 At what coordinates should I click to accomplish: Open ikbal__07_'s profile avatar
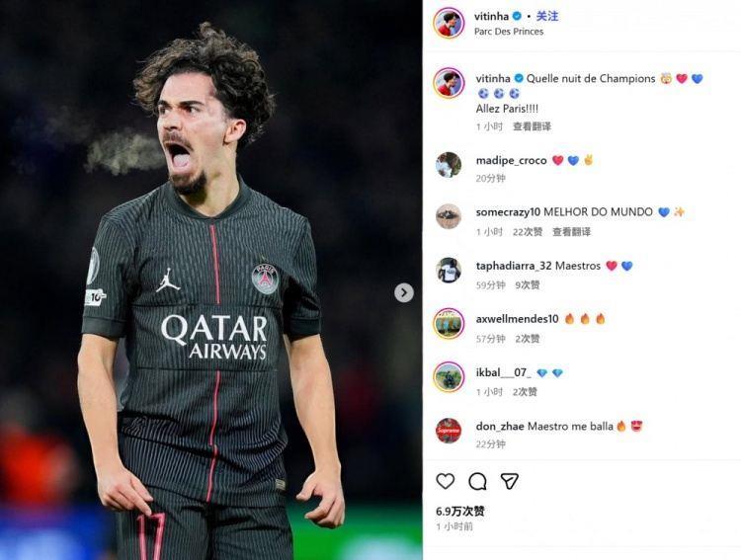449,377
